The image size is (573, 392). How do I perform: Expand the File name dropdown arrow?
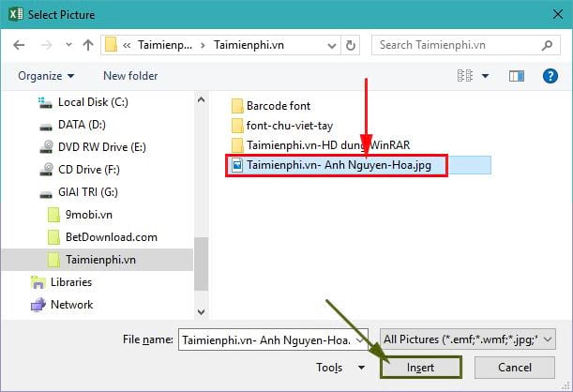pyautogui.click(x=360, y=340)
